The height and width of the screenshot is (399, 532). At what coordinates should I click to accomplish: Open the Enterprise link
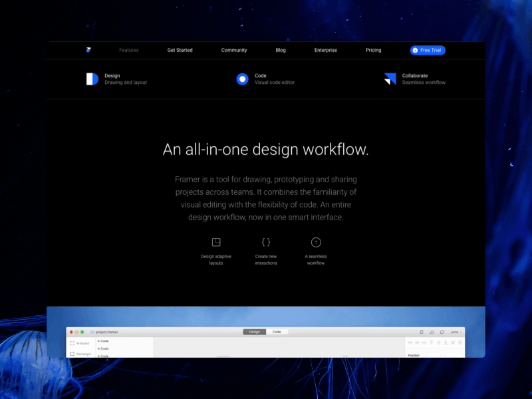[x=326, y=51]
